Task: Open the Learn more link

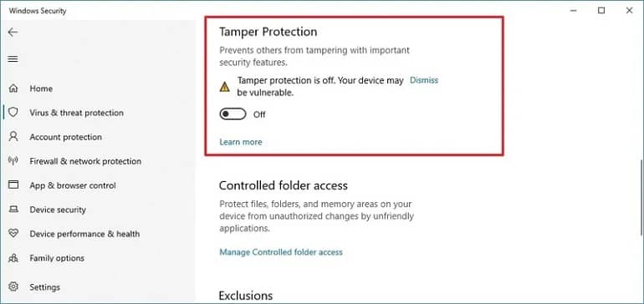Action: [241, 142]
